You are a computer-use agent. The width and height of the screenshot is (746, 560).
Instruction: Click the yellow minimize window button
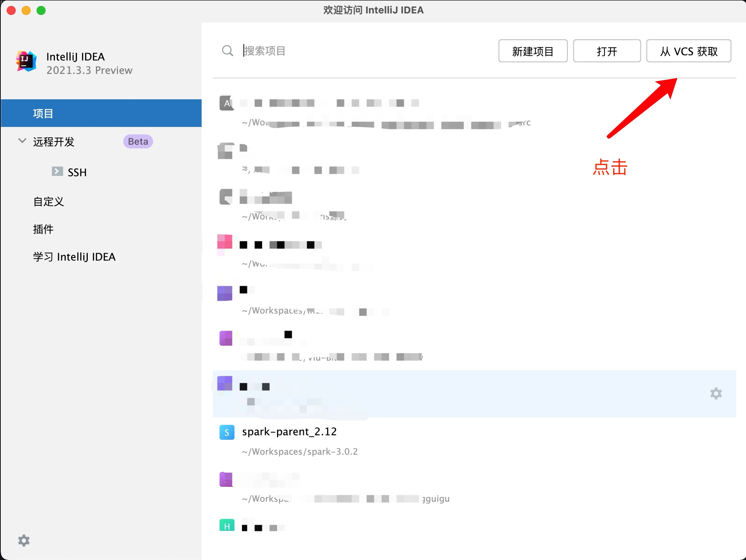point(26,10)
